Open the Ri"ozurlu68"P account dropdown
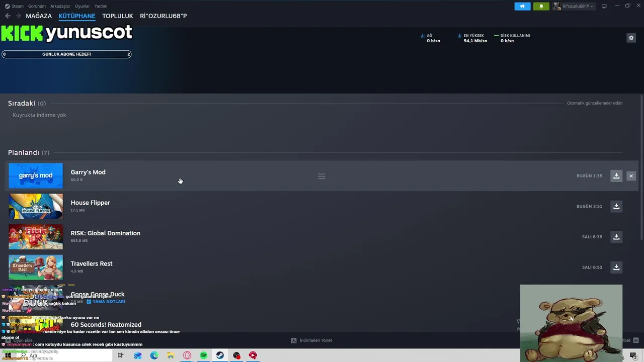The width and height of the screenshot is (644, 362). click(x=574, y=6)
